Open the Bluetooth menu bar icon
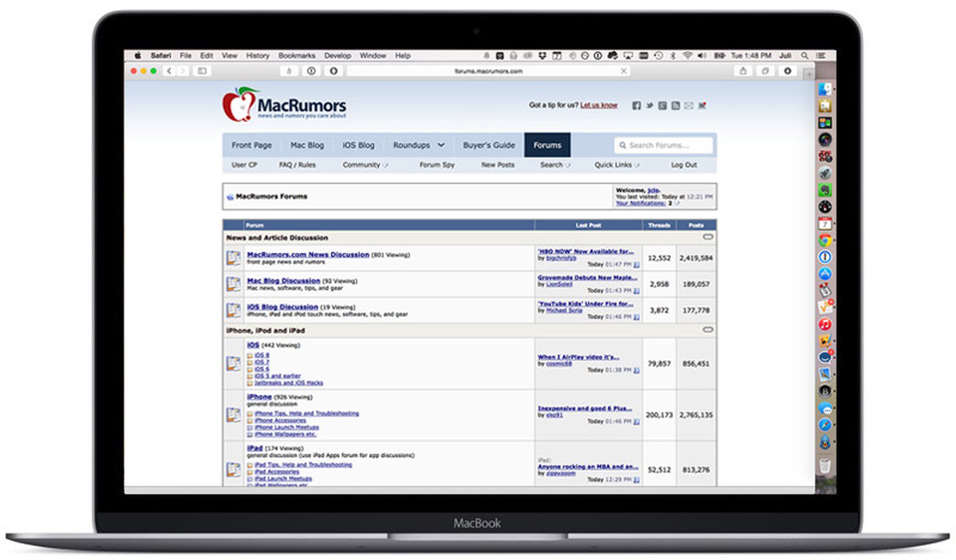 674,55
